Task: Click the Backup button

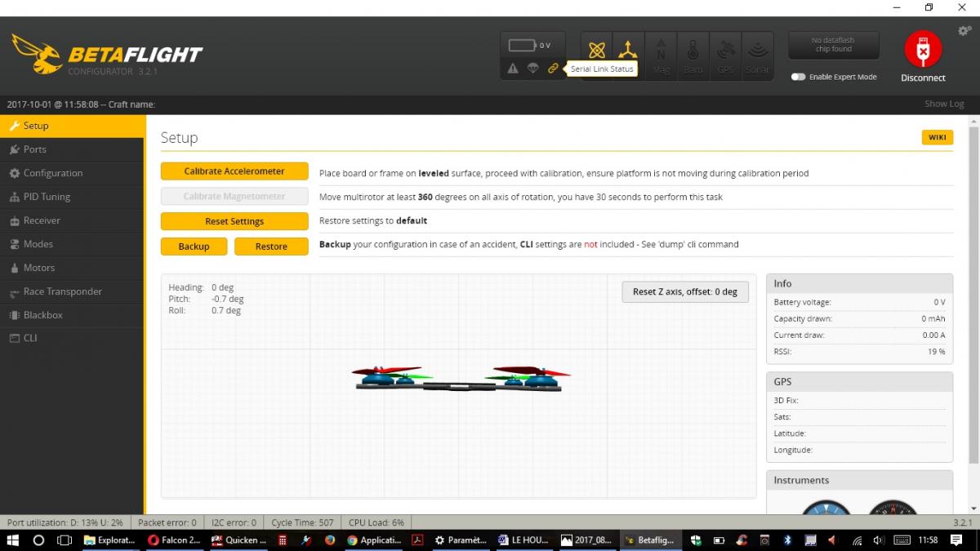Action: click(x=194, y=247)
